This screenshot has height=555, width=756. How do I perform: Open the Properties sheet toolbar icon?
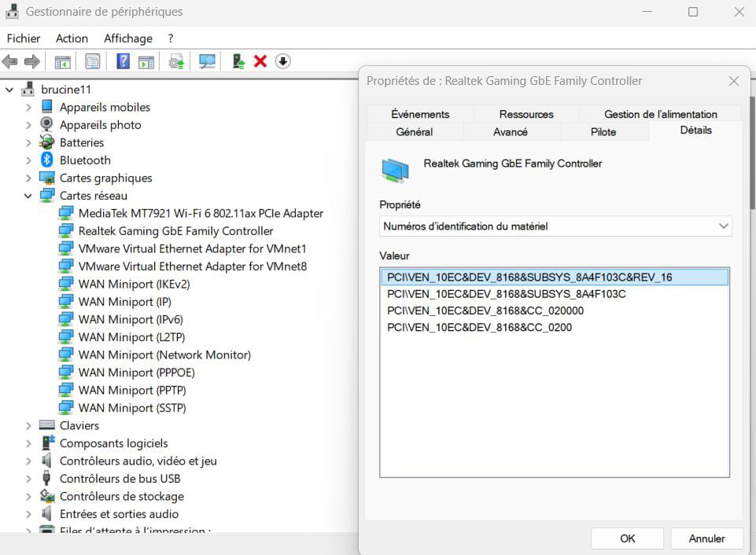[93, 61]
